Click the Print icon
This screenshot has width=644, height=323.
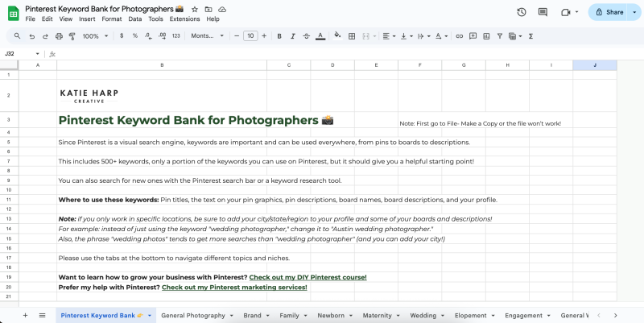tap(58, 36)
